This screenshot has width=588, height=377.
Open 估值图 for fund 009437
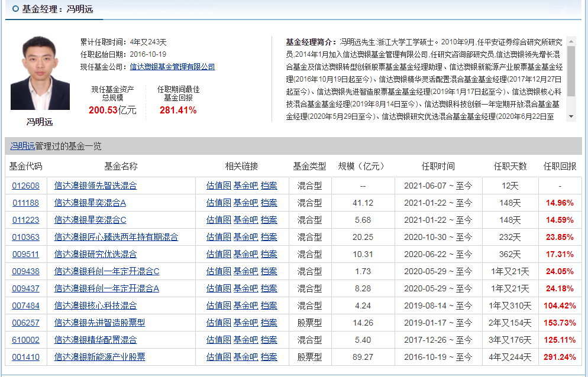coord(219,288)
